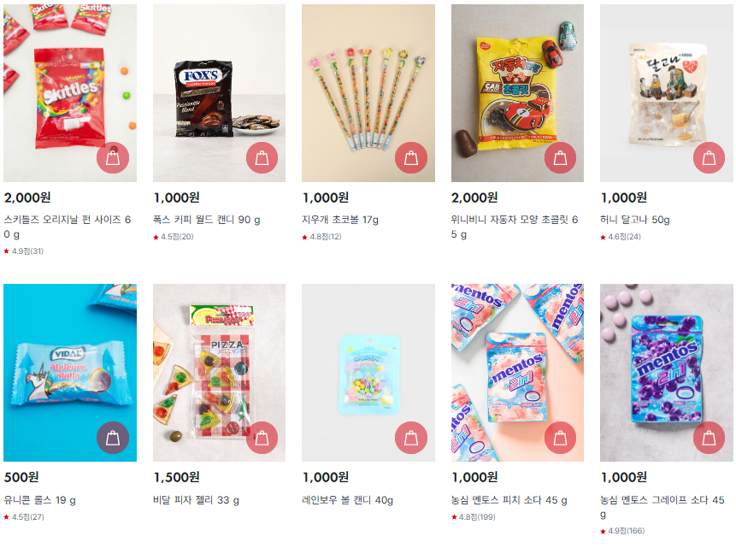Image resolution: width=736 pixels, height=560 pixels.
Task: Open the 폭스 커피 월드 캔디 90 g link
Action: (207, 220)
